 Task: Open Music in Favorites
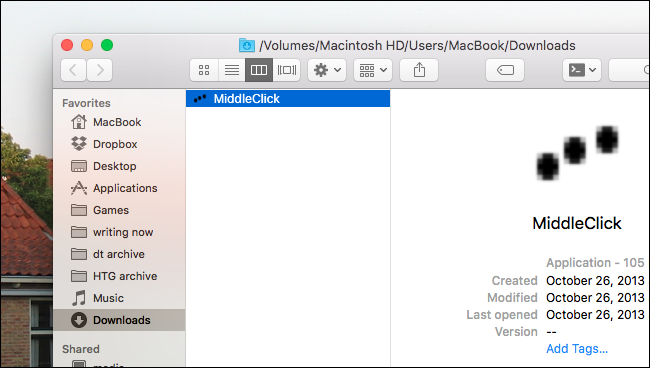point(108,298)
